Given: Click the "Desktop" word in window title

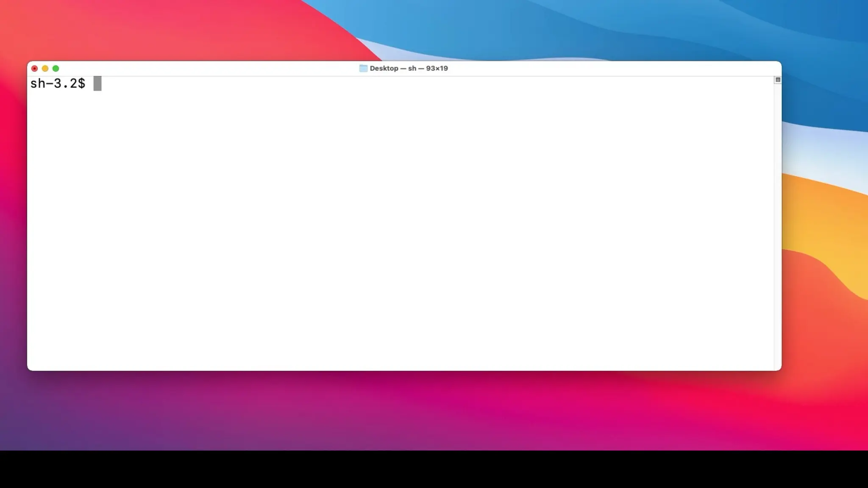Looking at the screenshot, I should pos(384,68).
